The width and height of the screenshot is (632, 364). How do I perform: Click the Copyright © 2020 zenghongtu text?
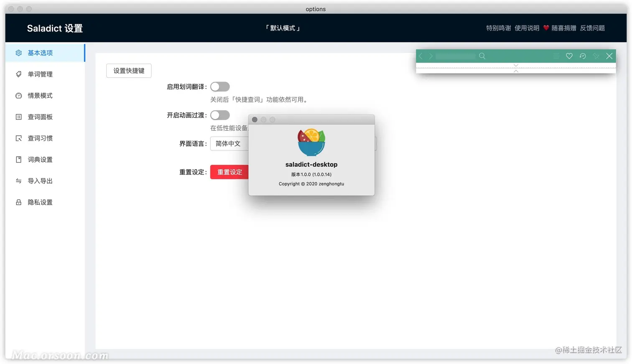point(311,184)
